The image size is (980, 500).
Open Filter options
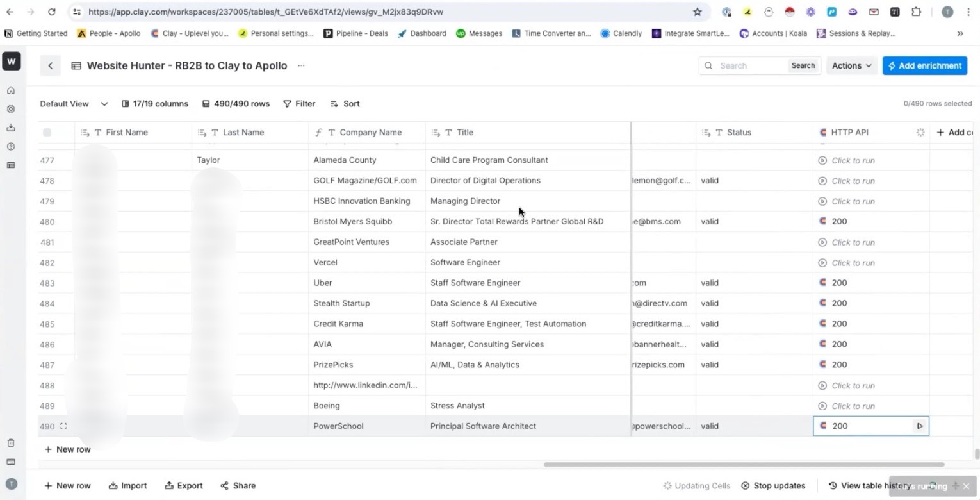[299, 104]
